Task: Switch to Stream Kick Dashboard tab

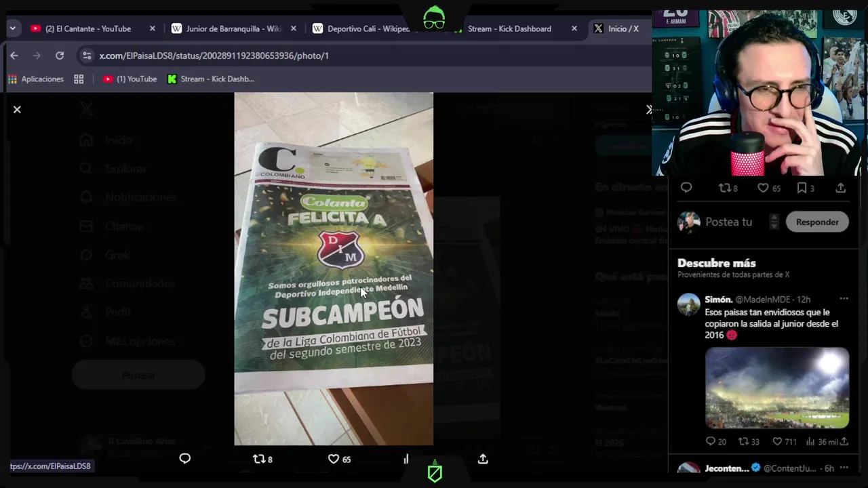Action: pos(509,28)
